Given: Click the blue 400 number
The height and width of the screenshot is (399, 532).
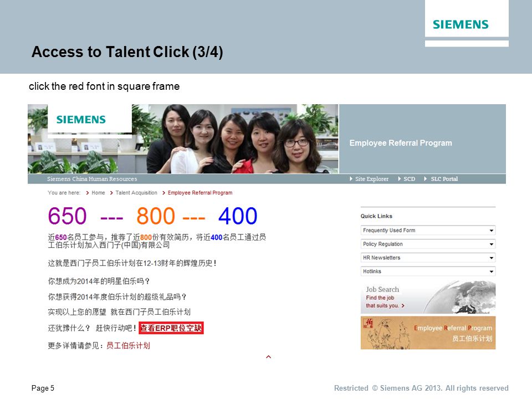Looking at the screenshot, I should (238, 216).
